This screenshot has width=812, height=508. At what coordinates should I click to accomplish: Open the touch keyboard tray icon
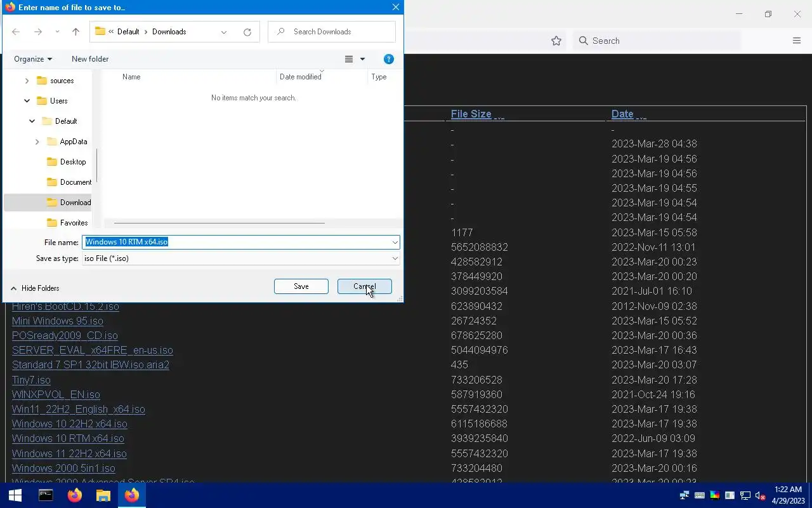pyautogui.click(x=700, y=495)
